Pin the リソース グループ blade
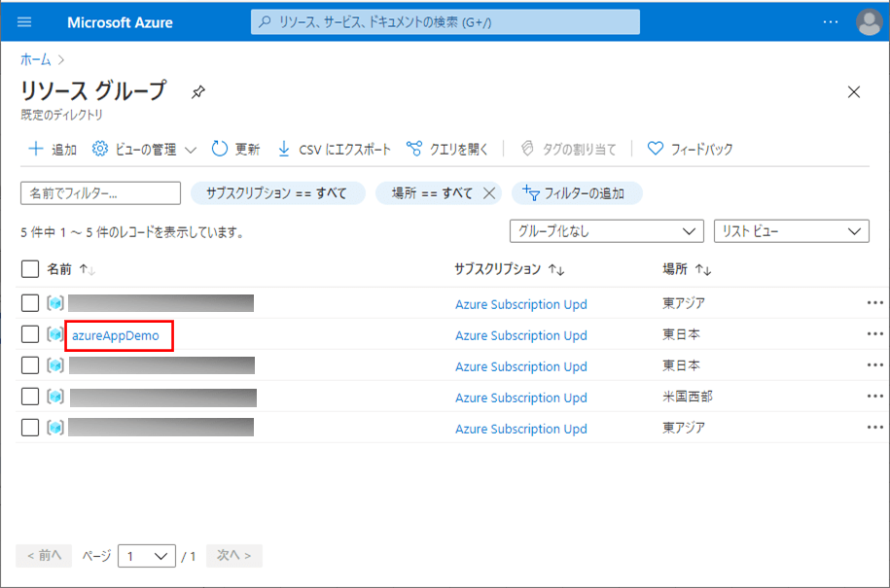 [198, 92]
